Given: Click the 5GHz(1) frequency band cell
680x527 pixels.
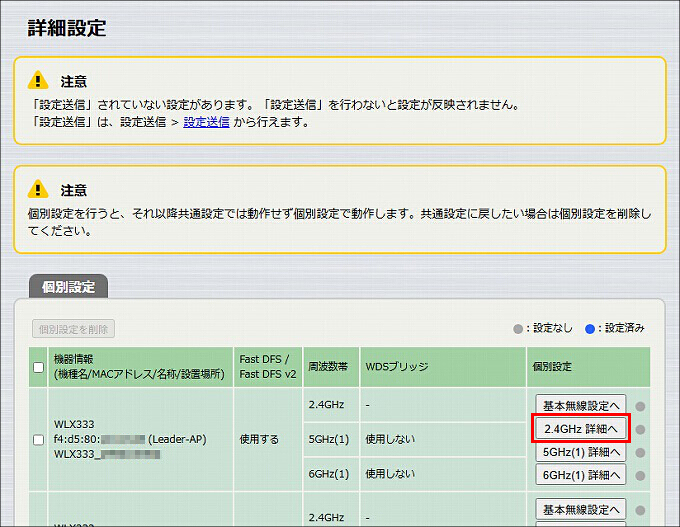Looking at the screenshot, I should 329,439.
